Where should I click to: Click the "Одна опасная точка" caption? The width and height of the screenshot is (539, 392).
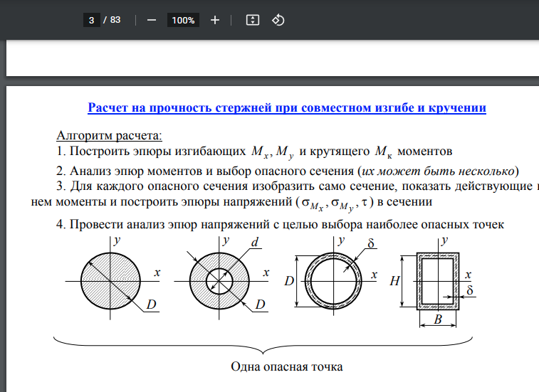tap(287, 367)
